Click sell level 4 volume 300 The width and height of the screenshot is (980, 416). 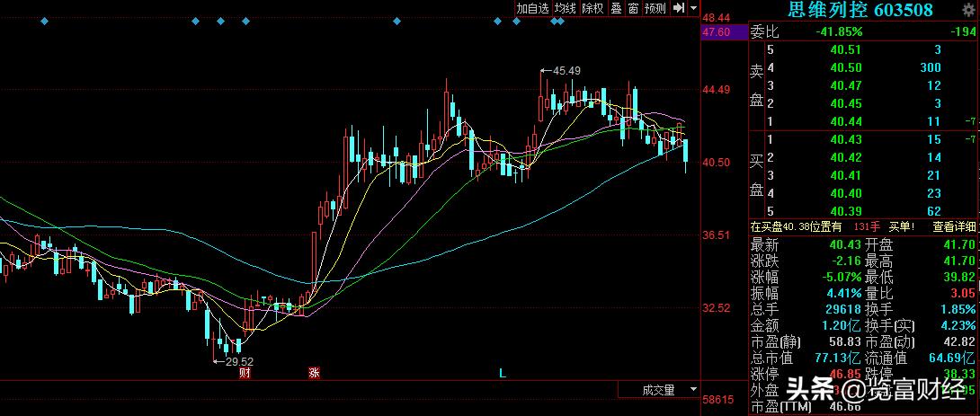931,67
